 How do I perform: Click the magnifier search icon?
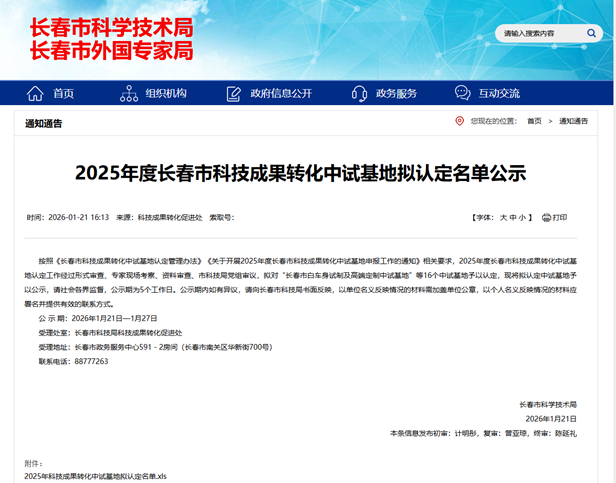591,33
